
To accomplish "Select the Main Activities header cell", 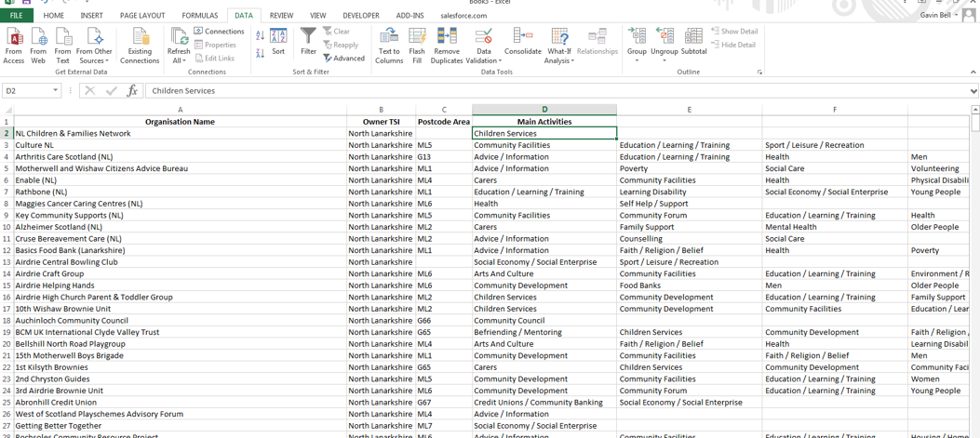I will (544, 122).
